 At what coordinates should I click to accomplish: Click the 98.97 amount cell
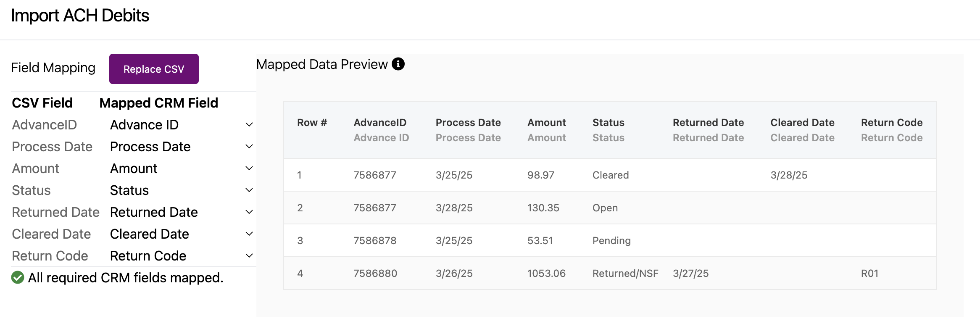(541, 175)
